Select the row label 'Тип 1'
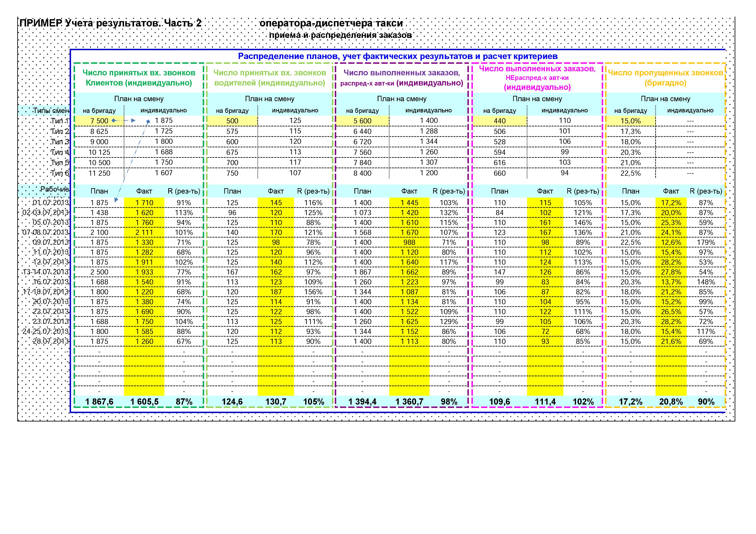 (60, 121)
